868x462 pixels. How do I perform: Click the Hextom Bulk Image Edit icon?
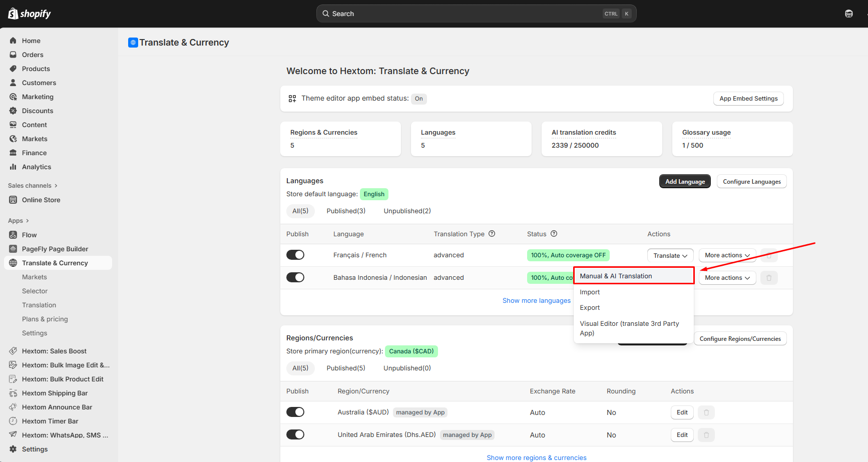coord(13,365)
